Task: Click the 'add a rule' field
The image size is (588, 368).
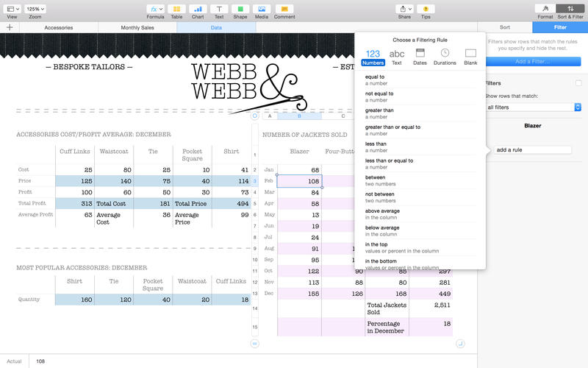Action: coord(533,149)
